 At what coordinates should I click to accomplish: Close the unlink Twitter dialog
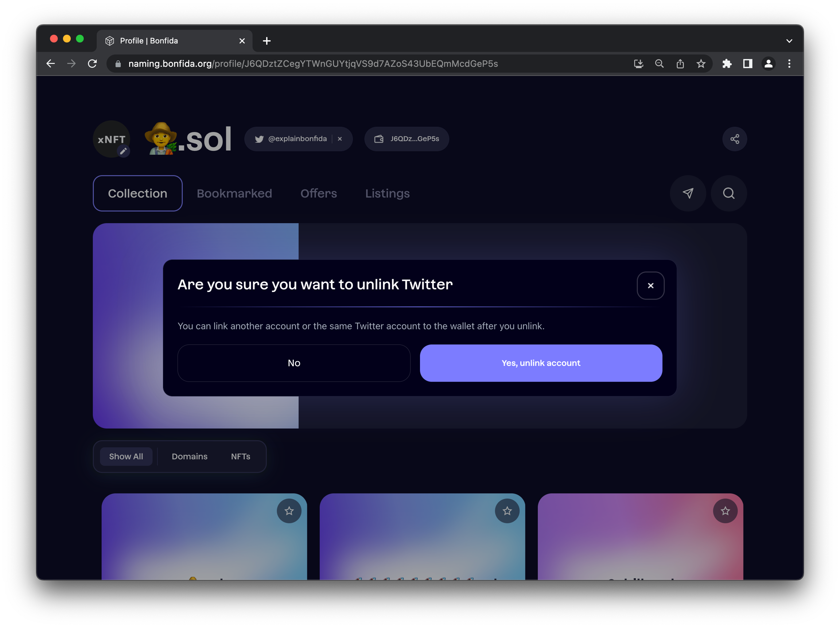(x=650, y=285)
